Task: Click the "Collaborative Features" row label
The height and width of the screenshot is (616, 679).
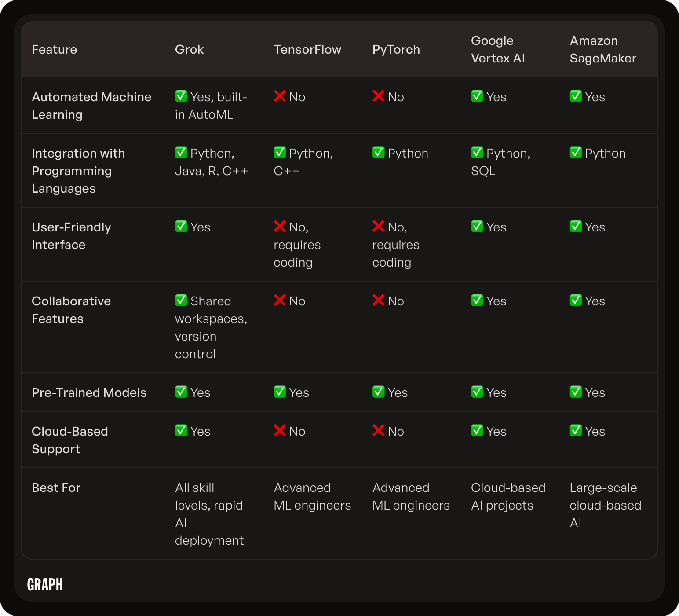Action: pos(71,310)
